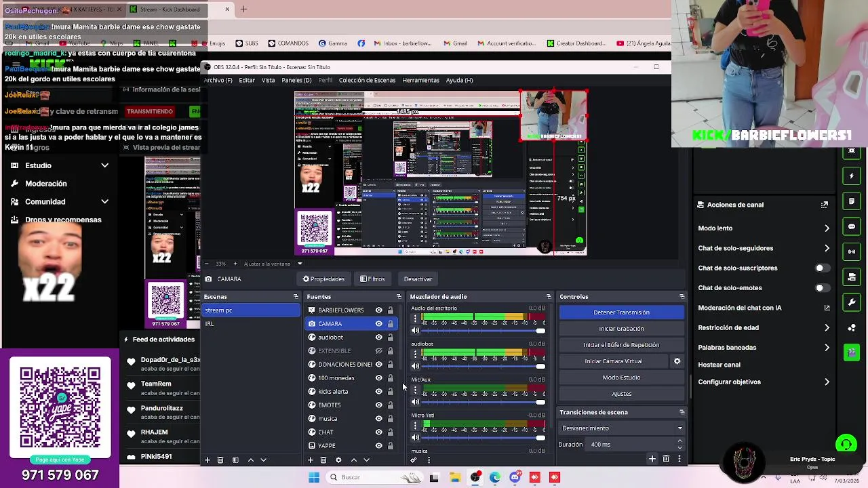The image size is (868, 488).
Task: Add a new source with plus icon
Action: click(x=311, y=460)
